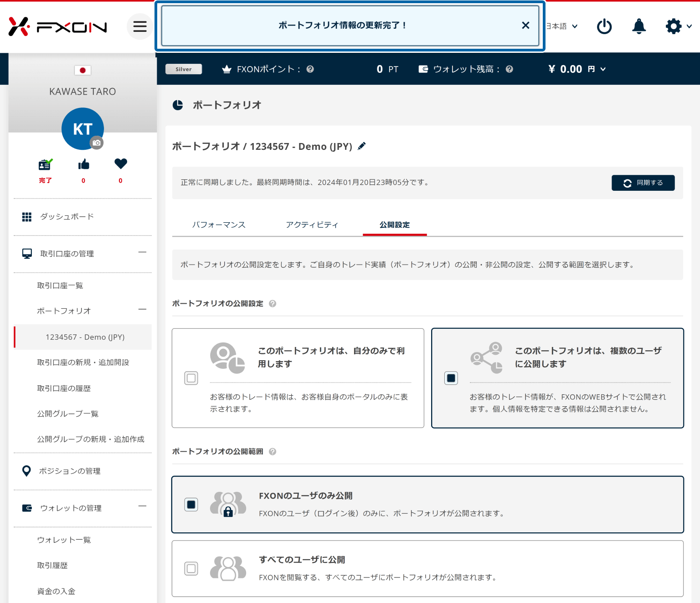Open the 日本語 language dropdown
Screen dimensions: 700x603
coord(562,26)
